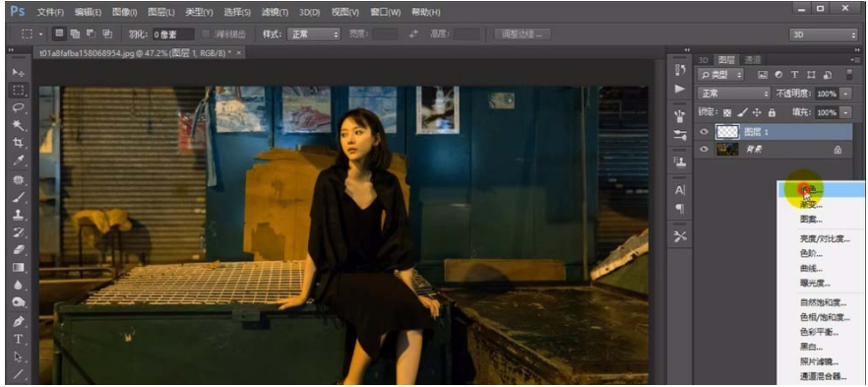Select the Lasso tool
Viewport: 868px width, 387px height.
coord(19,108)
